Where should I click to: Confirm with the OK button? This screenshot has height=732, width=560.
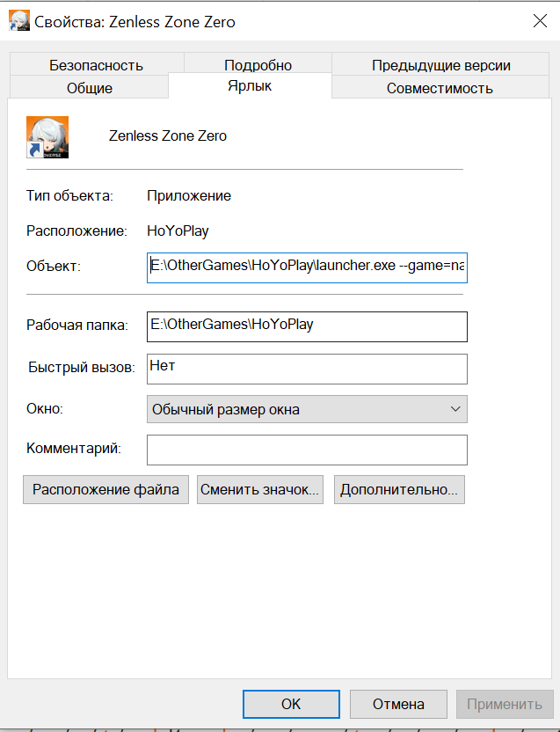[x=291, y=704]
